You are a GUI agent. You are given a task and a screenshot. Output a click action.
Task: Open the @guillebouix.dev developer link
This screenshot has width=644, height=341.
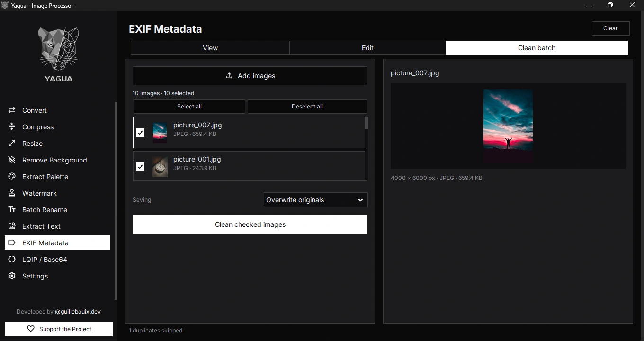pos(78,312)
